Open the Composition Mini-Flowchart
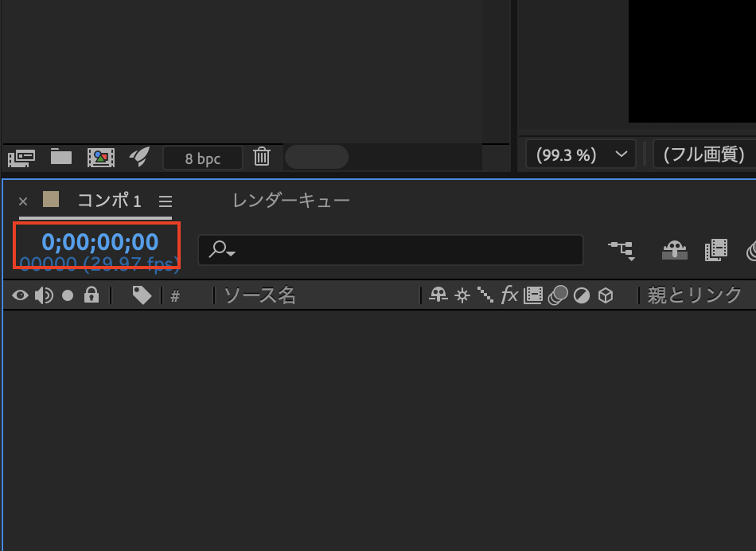 pyautogui.click(x=622, y=250)
